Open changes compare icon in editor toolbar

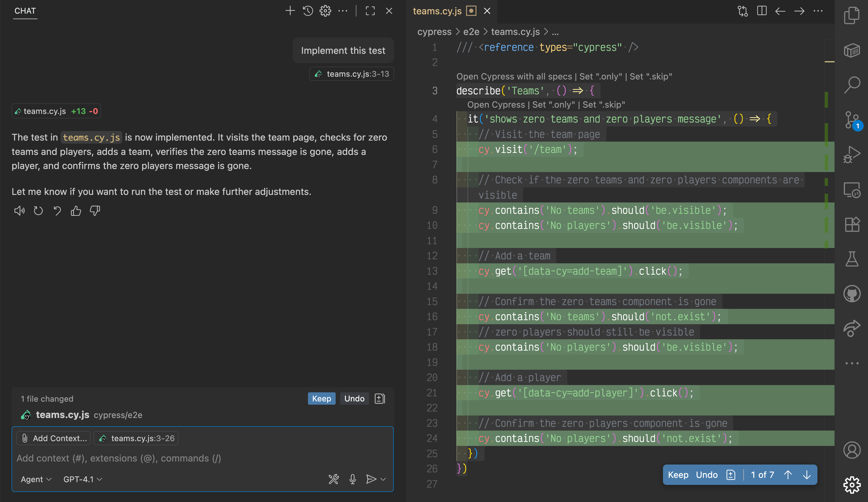743,11
